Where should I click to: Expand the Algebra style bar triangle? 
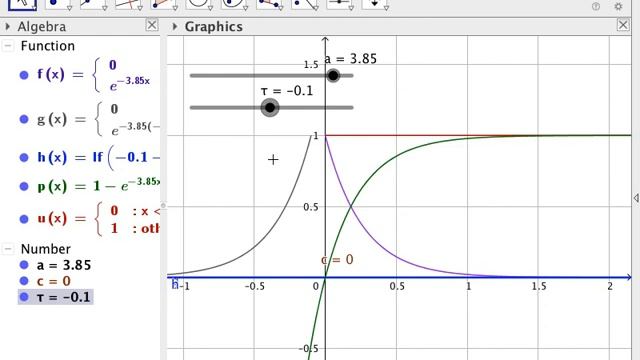(x=7, y=27)
